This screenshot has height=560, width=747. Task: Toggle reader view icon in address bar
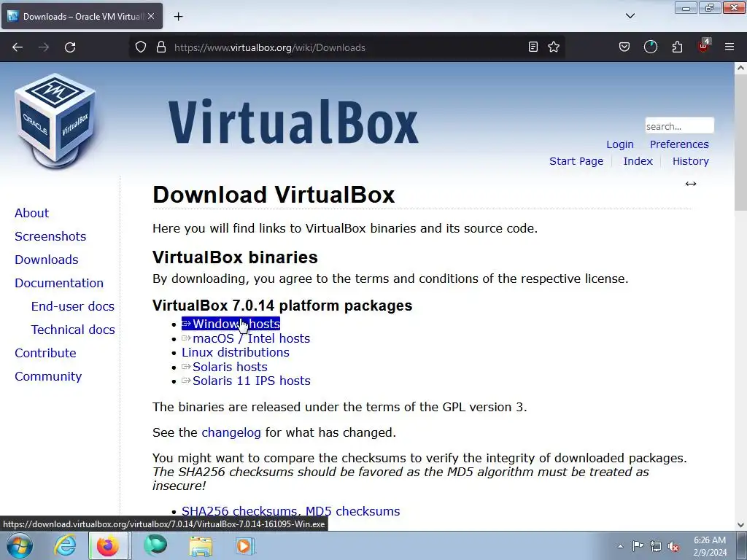(533, 47)
